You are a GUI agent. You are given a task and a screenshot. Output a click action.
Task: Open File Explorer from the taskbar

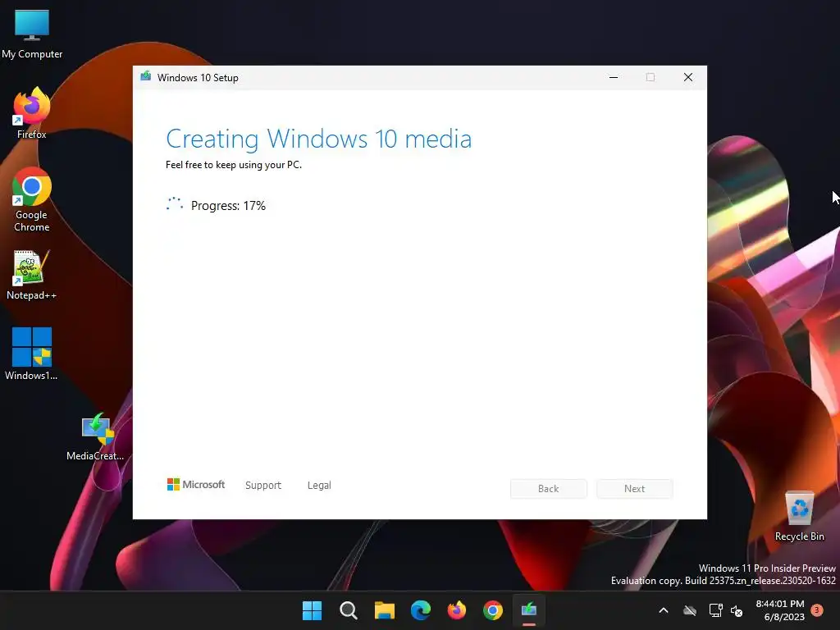pyautogui.click(x=384, y=610)
